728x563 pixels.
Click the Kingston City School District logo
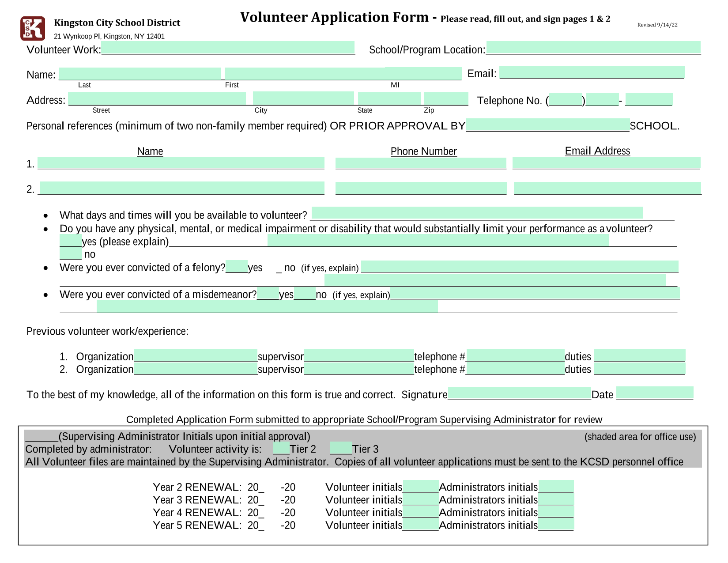point(33,28)
